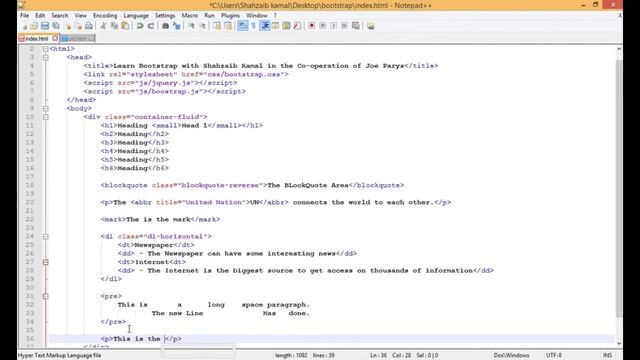Screen dimensions: 640x360
Task: Open the ? help menu
Action: 275,16
